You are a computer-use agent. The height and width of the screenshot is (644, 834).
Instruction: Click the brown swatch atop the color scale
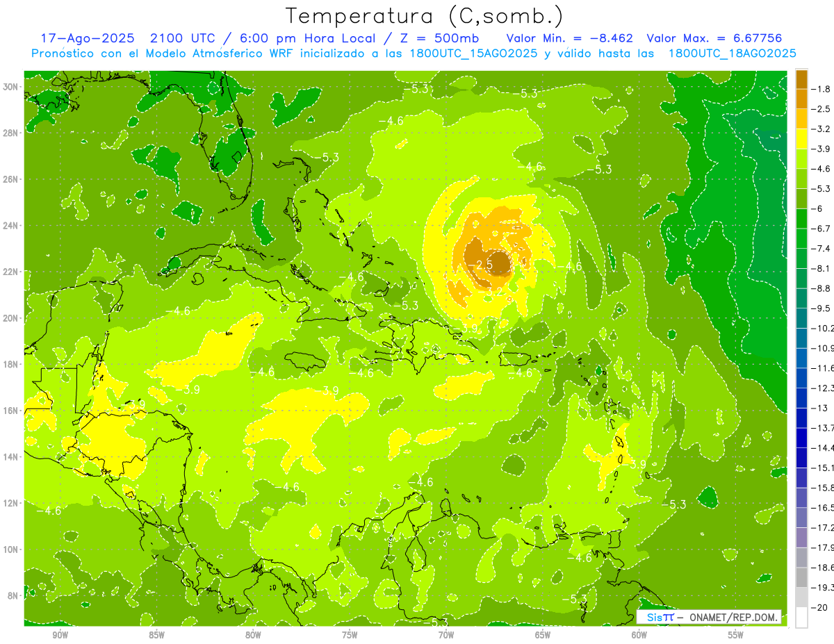coord(801,79)
